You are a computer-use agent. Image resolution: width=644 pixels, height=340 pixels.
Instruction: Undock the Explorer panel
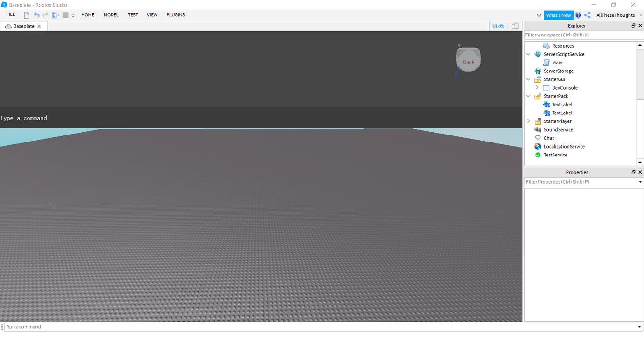634,26
